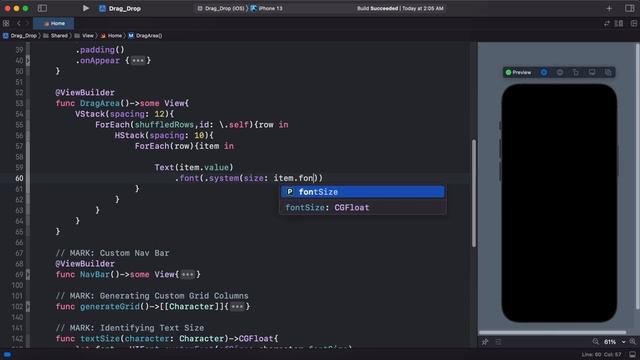This screenshot has width=640, height=360.
Task: Click the View folder breadcrumb
Action: [x=84, y=36]
